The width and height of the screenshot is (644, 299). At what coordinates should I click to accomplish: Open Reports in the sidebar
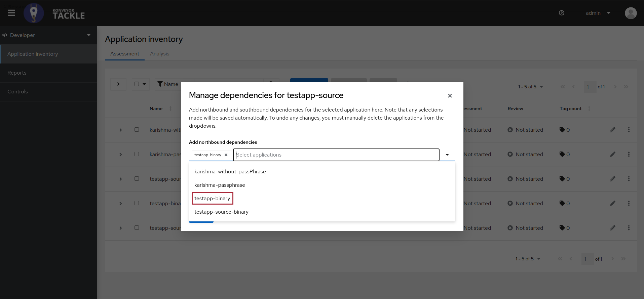click(17, 73)
